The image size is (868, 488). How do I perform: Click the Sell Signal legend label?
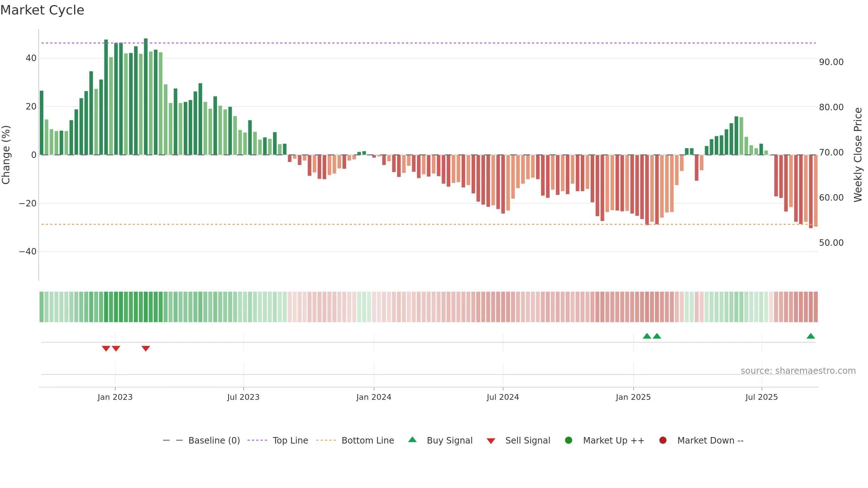pyautogui.click(x=528, y=440)
